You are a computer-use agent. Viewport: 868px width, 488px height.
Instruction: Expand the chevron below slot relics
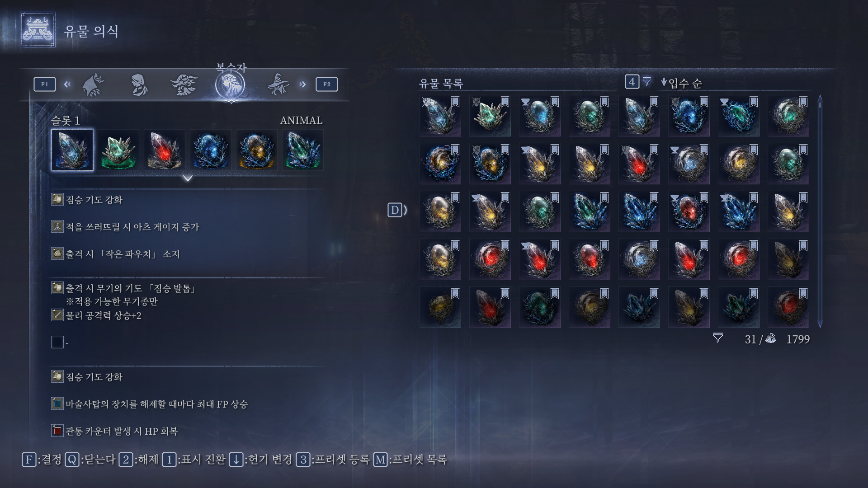[x=188, y=178]
